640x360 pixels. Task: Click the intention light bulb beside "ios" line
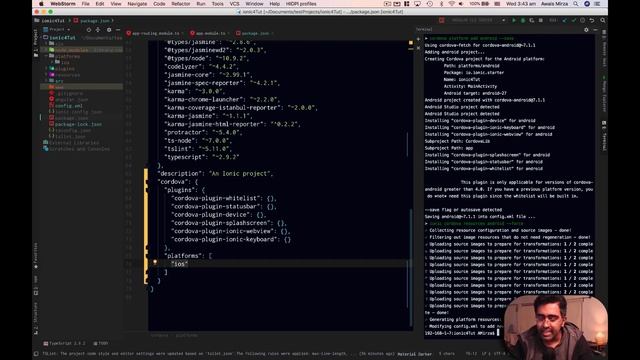[x=155, y=262]
